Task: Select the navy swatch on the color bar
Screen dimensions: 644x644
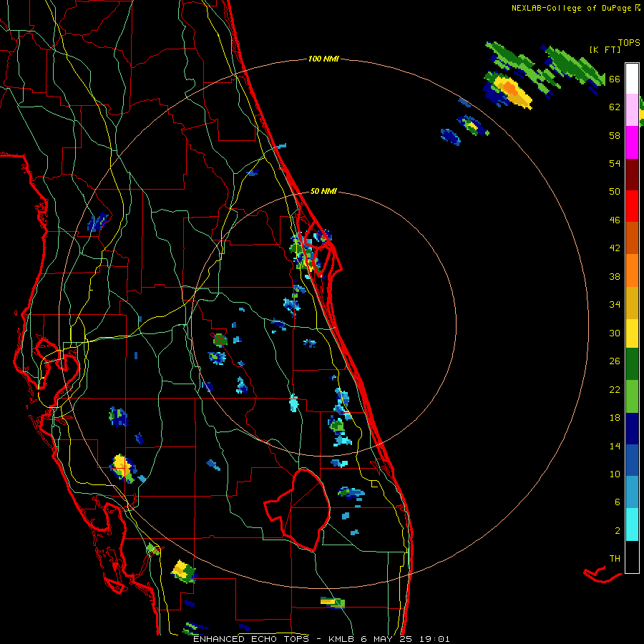Action: coord(632,429)
